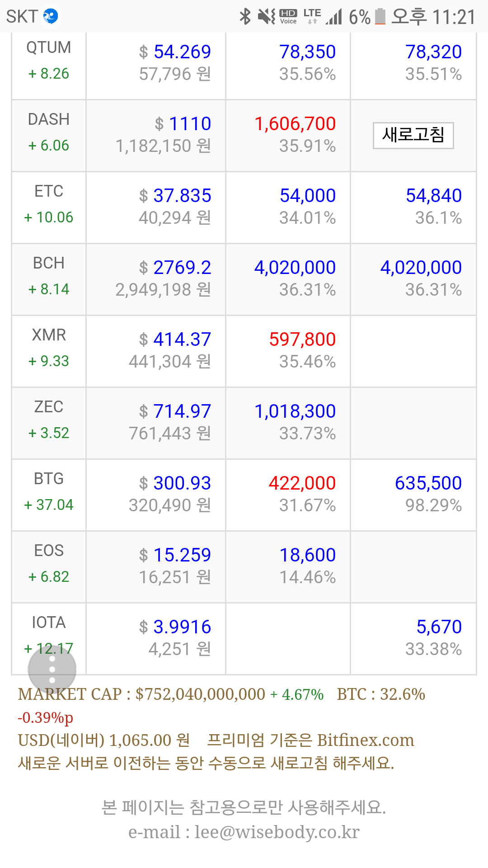The height and width of the screenshot is (868, 488).
Task: Tap the clock showing 오후 11:21
Action: pyautogui.click(x=433, y=17)
